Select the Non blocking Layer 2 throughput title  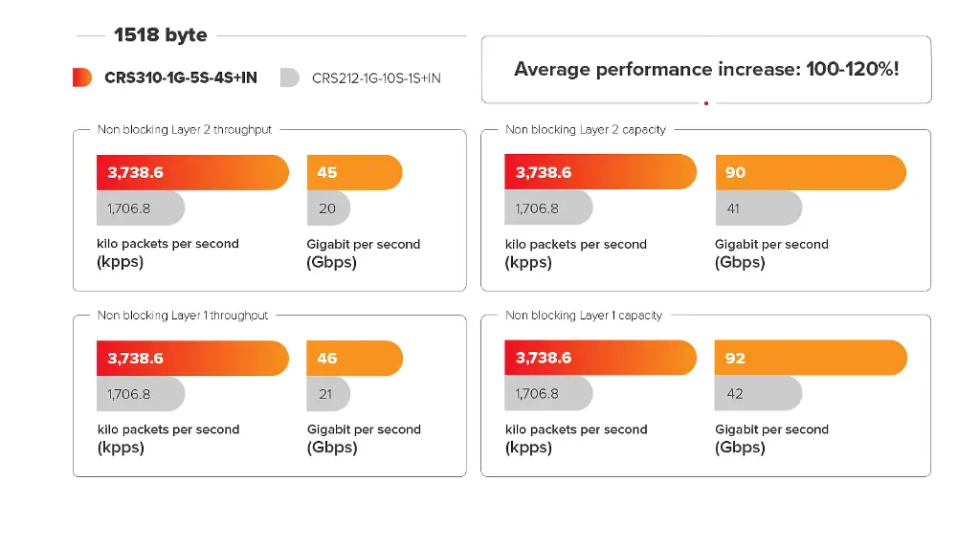pos(185,129)
